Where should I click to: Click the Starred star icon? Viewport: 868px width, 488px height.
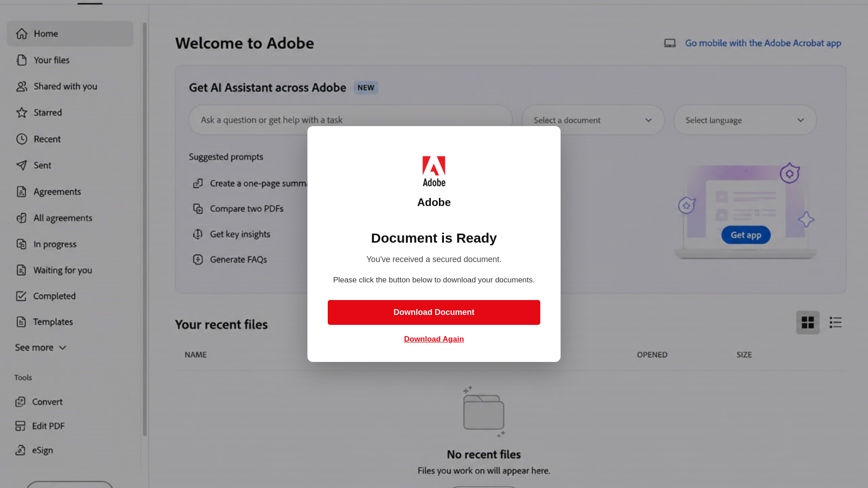click(x=22, y=113)
